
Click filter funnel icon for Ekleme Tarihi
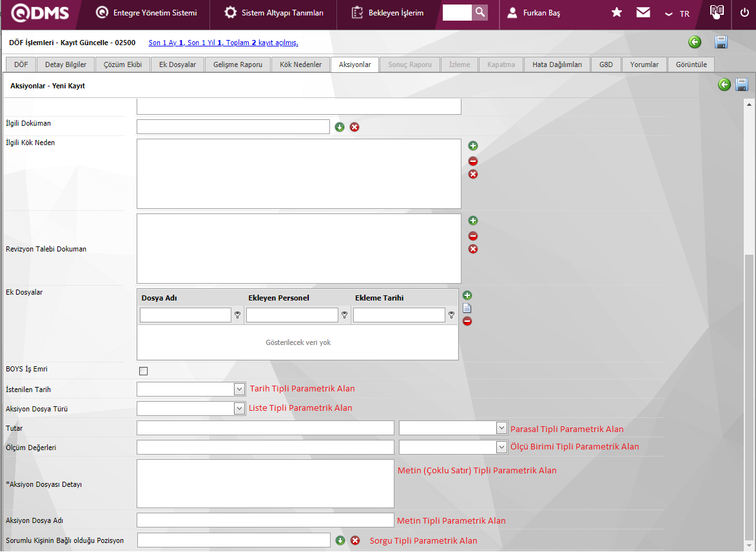click(x=451, y=315)
